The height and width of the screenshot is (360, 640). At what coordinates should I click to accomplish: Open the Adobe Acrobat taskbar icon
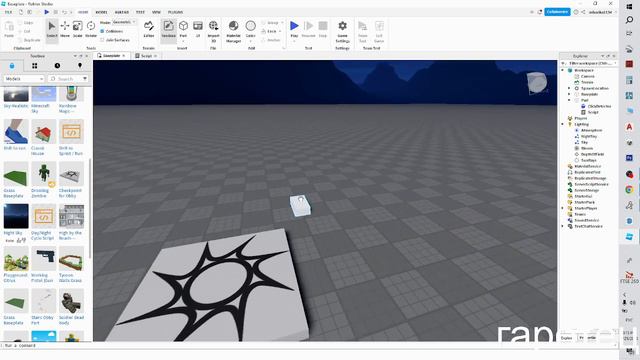coord(629,127)
